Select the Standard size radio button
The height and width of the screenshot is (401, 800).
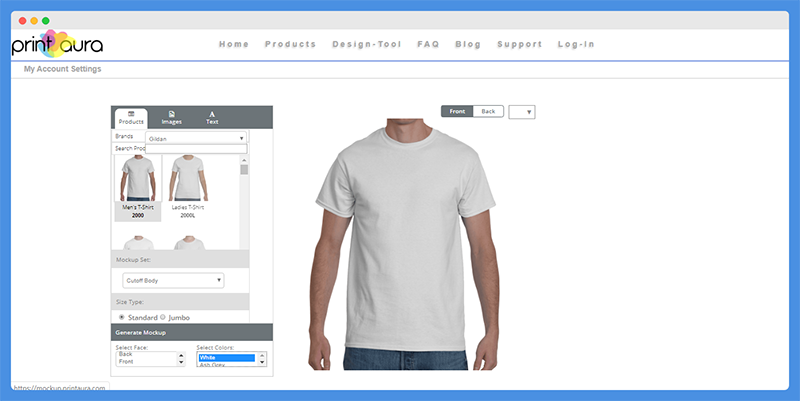pos(121,317)
